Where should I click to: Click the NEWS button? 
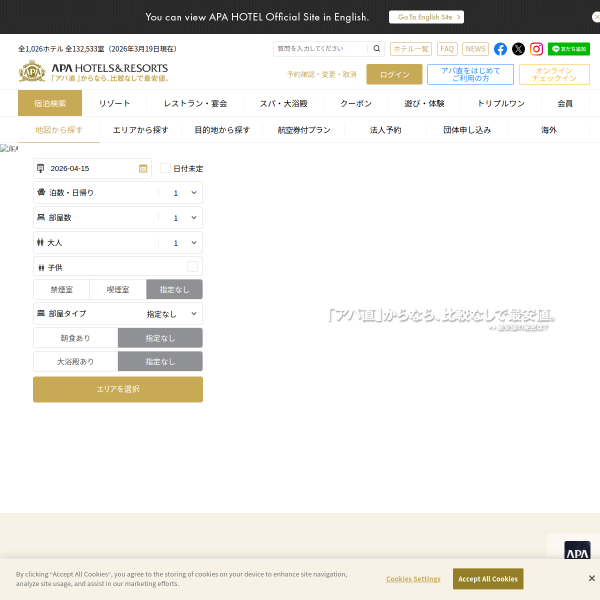point(475,49)
